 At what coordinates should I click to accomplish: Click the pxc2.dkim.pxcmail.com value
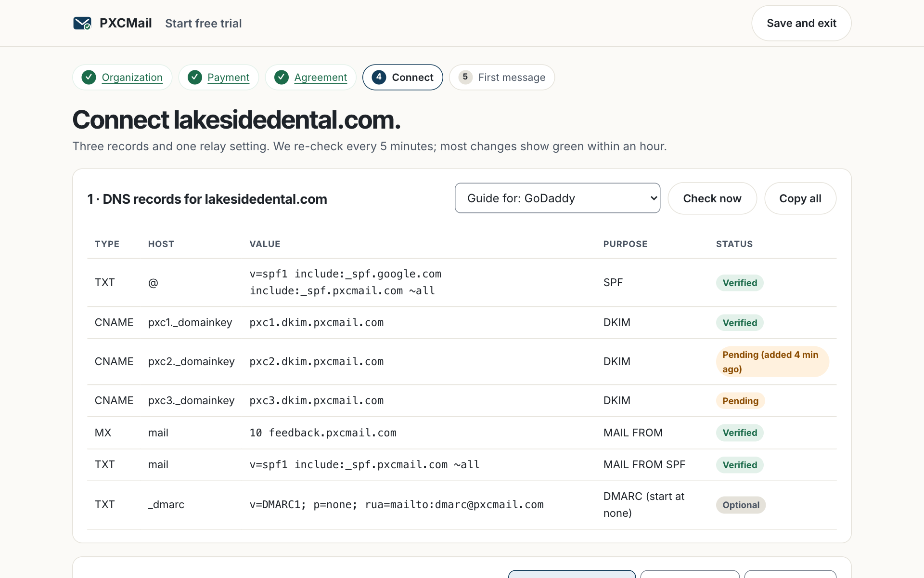point(316,362)
